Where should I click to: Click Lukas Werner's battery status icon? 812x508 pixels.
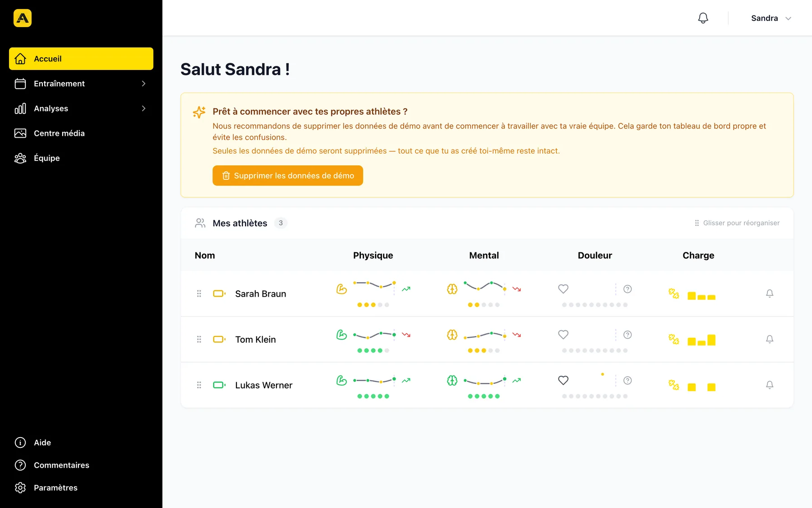click(219, 385)
